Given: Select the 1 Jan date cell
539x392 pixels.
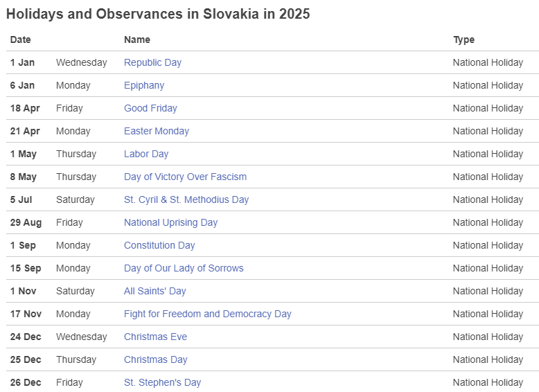Looking at the screenshot, I should (x=22, y=62).
